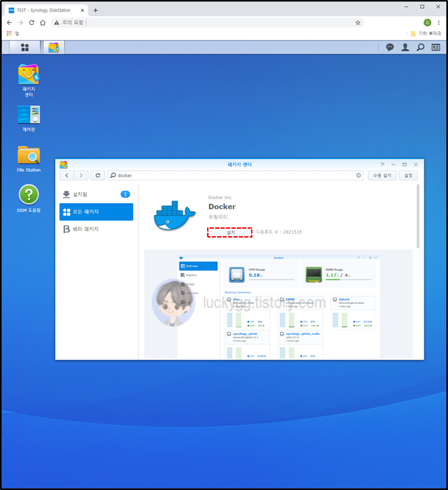Viewport: 448px width, 490px height.
Task: Click the Docker whale logo
Action: [x=175, y=216]
